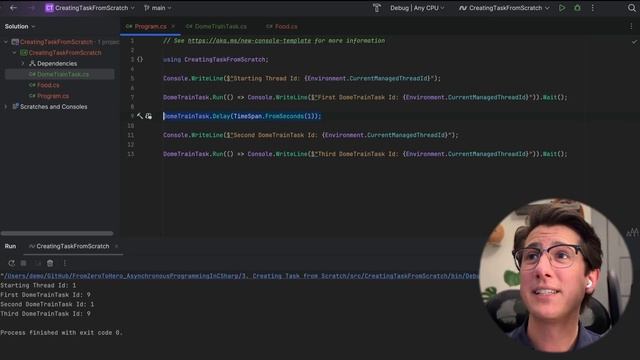
Task: Select Food.cs in the solution tree
Action: coord(44,85)
